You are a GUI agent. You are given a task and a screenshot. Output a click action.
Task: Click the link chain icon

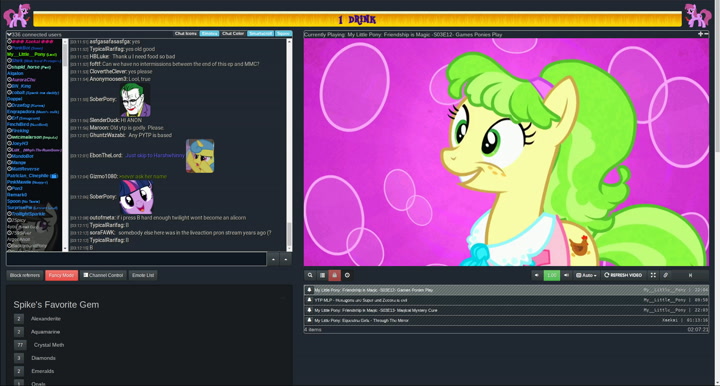click(x=665, y=275)
